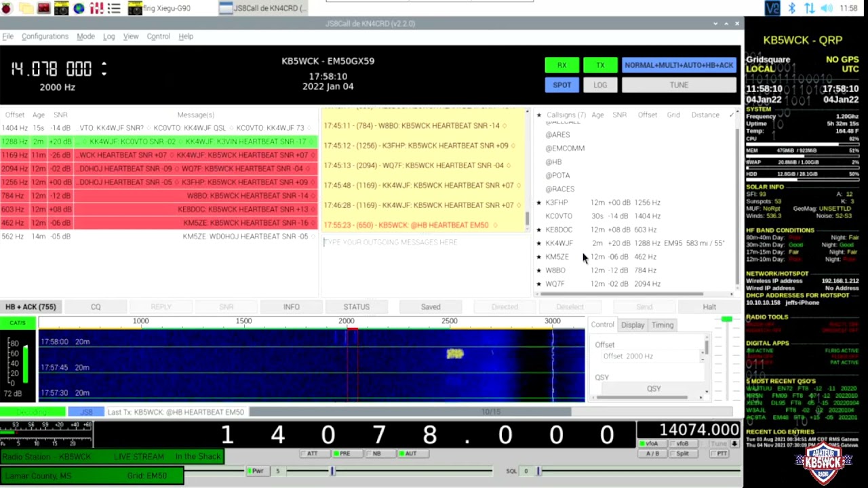Click the QSY button
Viewport: 868px width, 488px height.
pyautogui.click(x=654, y=388)
